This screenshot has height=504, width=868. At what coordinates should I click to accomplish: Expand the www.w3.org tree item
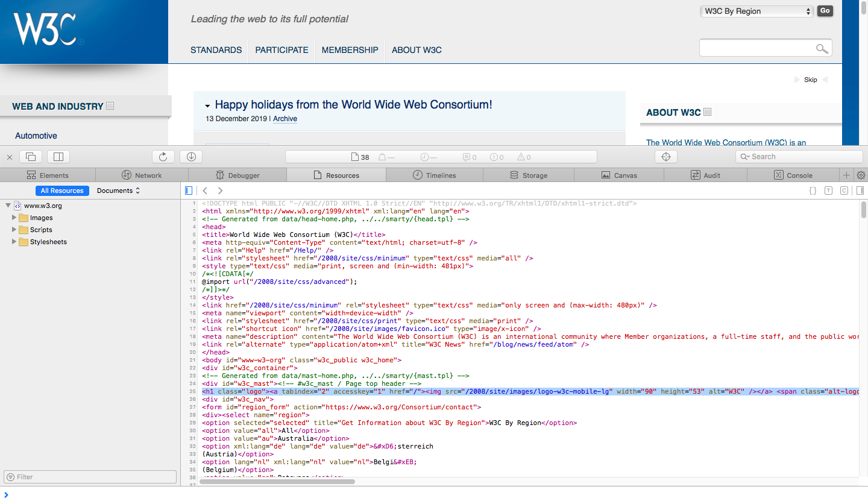(8, 206)
